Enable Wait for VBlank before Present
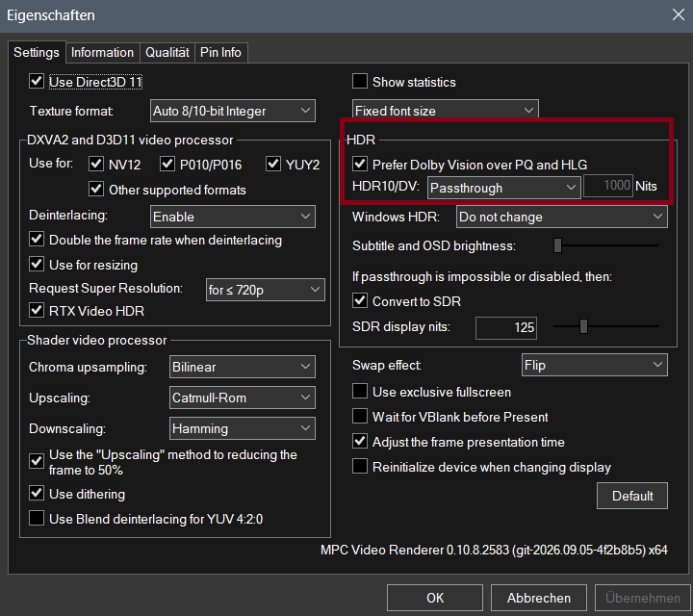This screenshot has width=693, height=616. tap(360, 416)
